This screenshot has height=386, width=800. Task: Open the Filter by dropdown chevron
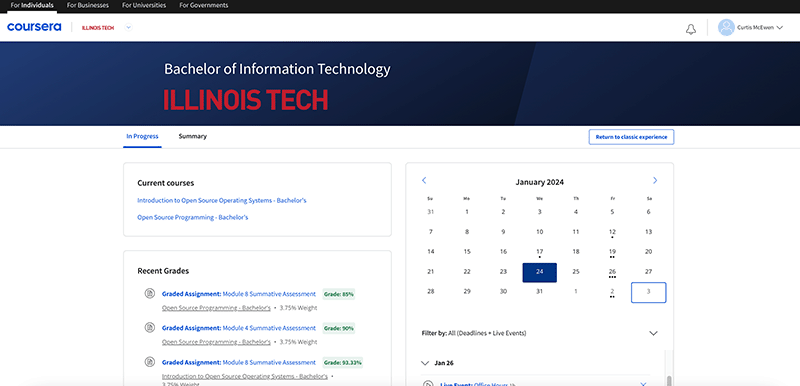click(653, 333)
